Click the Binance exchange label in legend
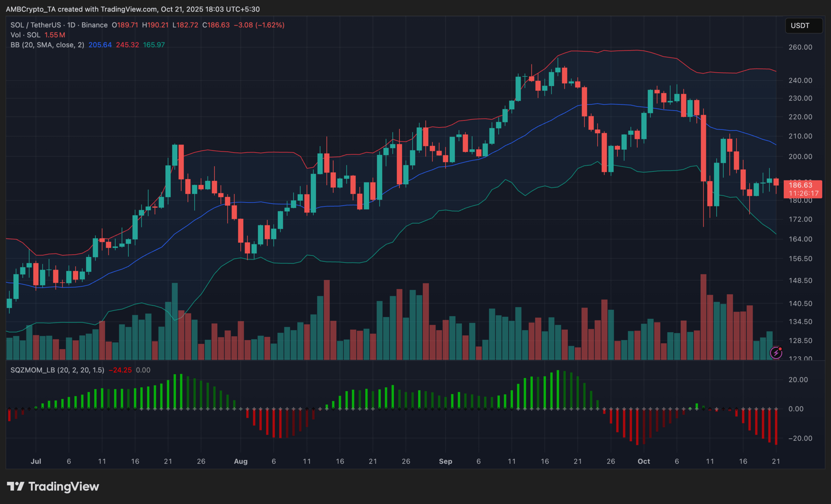The width and height of the screenshot is (831, 504). pyautogui.click(x=94, y=25)
